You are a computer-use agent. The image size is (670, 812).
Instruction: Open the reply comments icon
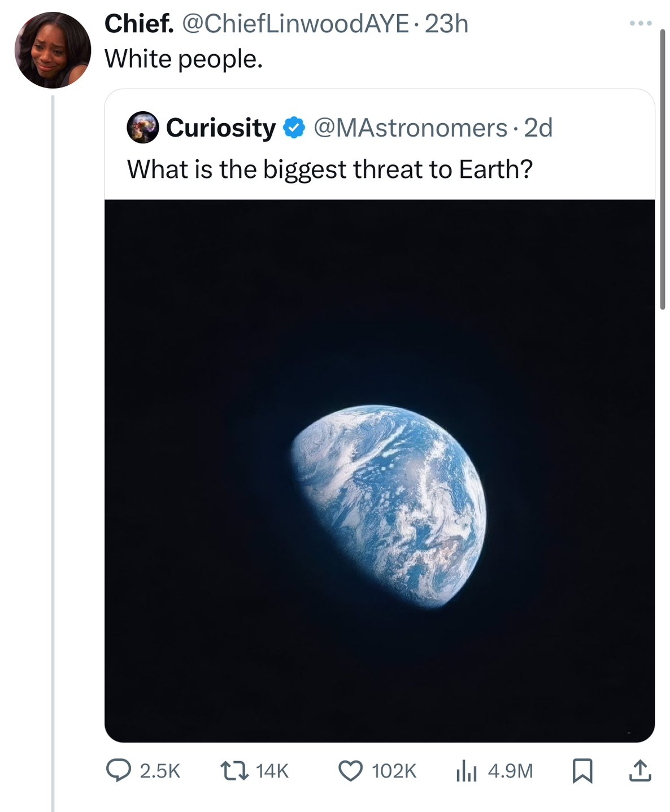(119, 771)
